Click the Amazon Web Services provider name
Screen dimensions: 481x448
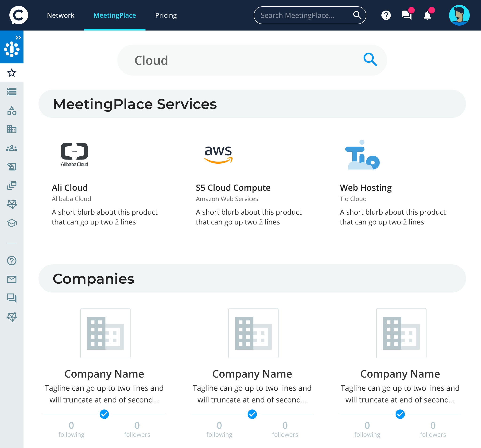tap(227, 199)
